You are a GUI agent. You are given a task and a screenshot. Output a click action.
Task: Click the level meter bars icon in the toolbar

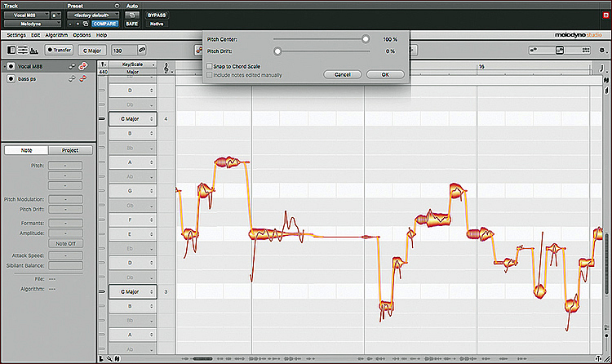click(35, 51)
